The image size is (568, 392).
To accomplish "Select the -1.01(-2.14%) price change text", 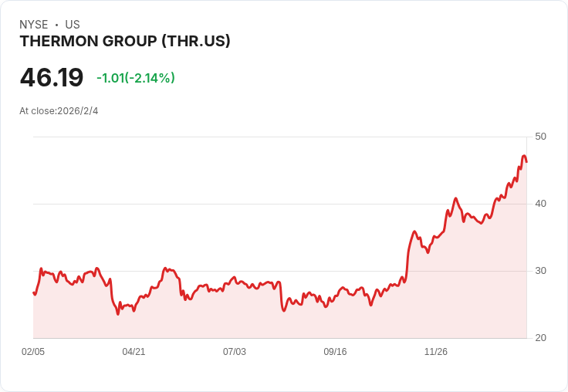I will click(x=136, y=78).
